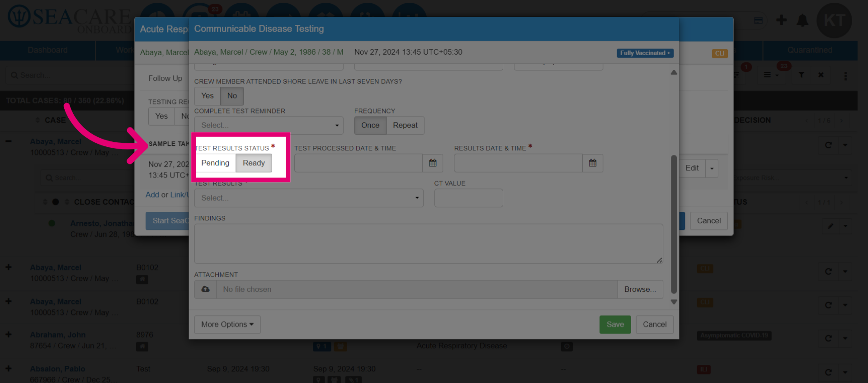Image resolution: width=868 pixels, height=383 pixels.
Task: Choose Once frequency option
Action: (x=370, y=125)
